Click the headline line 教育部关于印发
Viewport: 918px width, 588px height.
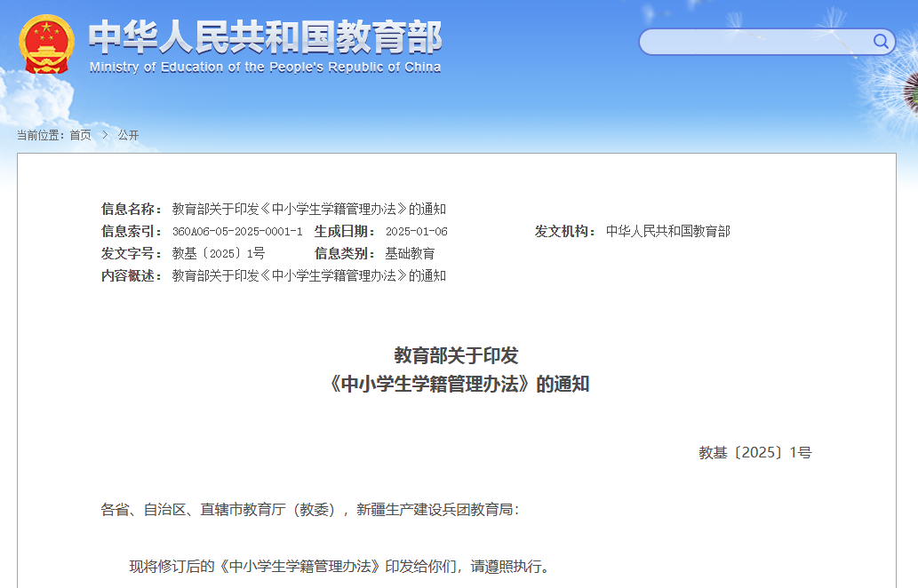point(456,355)
